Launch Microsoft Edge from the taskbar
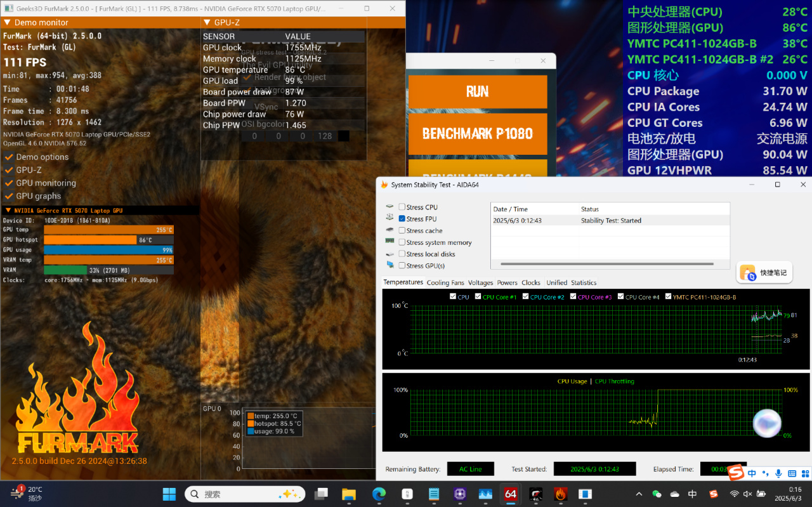Viewport: 812px width, 507px height. 379,494
